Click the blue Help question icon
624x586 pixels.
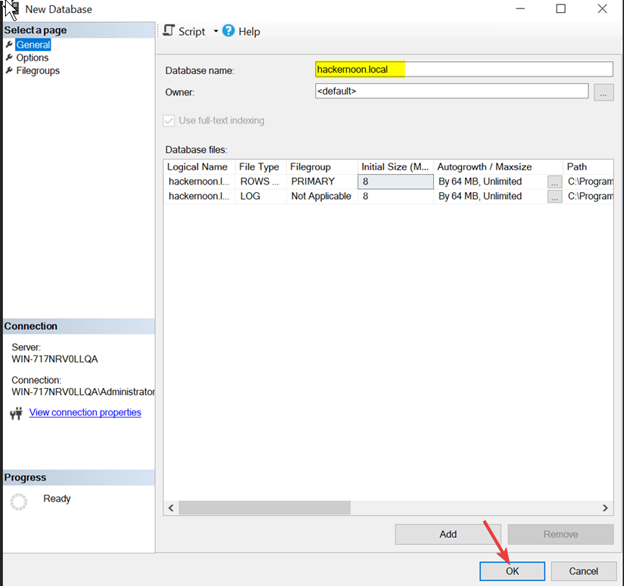[228, 31]
